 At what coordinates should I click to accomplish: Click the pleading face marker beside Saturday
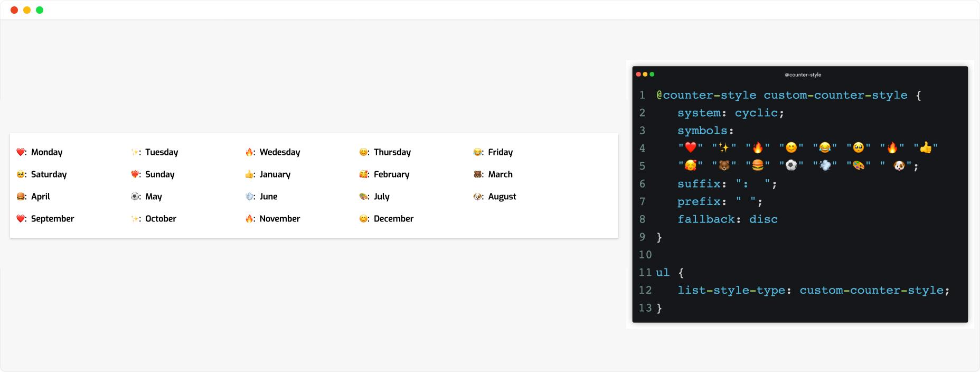20,174
